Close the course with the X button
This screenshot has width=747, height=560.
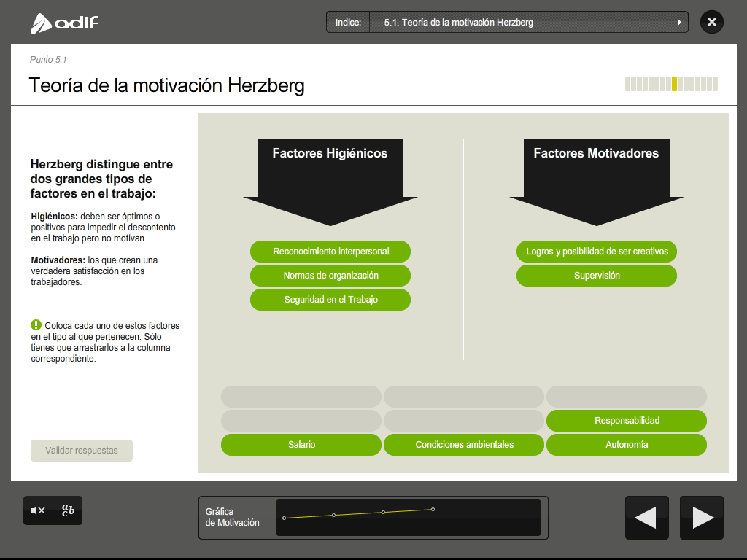[711, 22]
